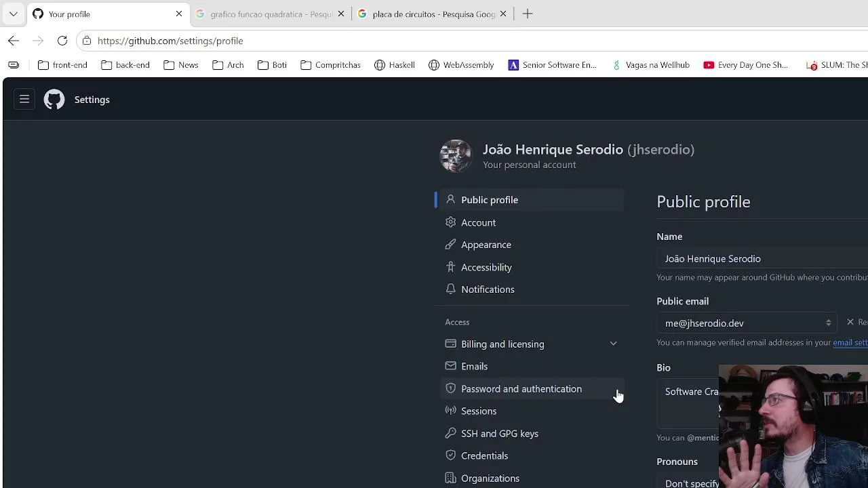Screen dimensions: 868x488
Task: Open the GitHub home logo
Action: point(54,100)
